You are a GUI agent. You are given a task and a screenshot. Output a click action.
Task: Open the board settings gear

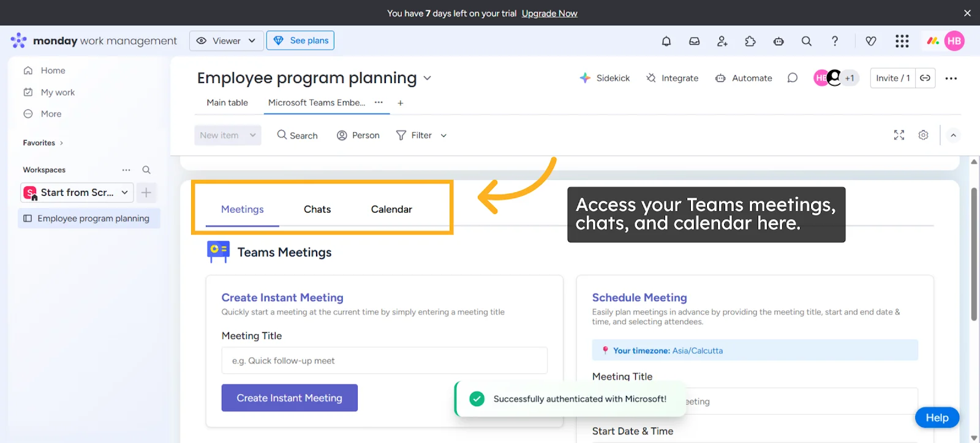click(x=923, y=135)
